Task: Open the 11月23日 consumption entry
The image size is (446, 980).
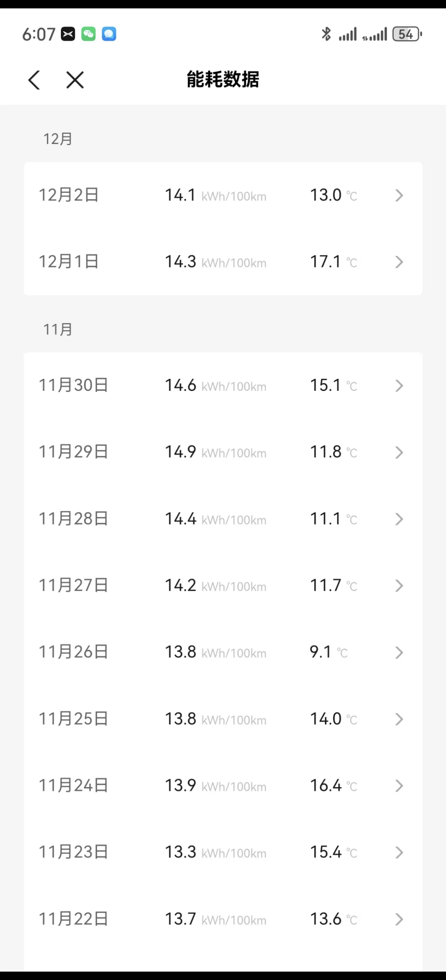Action: point(223,852)
